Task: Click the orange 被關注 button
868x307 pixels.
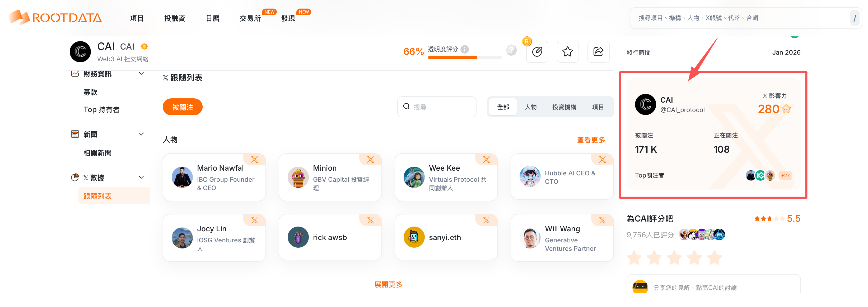Action: click(x=183, y=107)
